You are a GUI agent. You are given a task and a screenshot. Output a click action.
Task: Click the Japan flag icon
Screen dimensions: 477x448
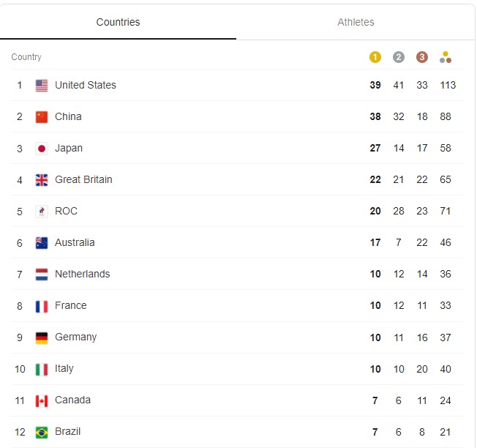[x=42, y=149]
